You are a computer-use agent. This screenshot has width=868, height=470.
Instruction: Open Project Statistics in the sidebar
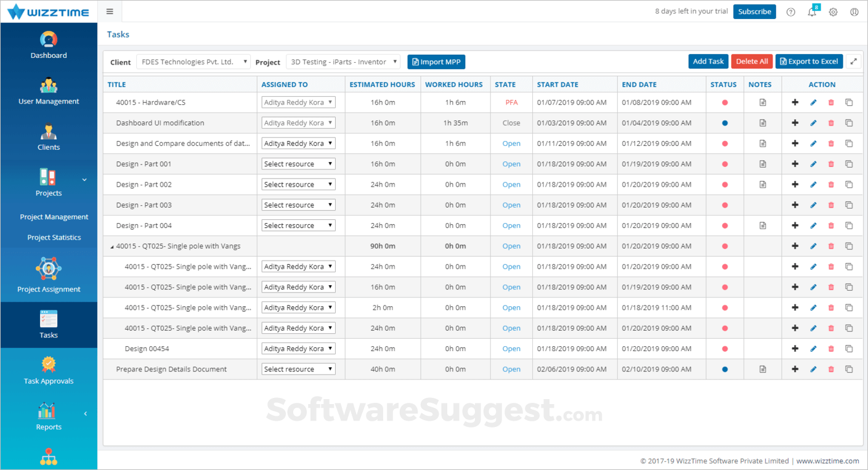point(54,238)
